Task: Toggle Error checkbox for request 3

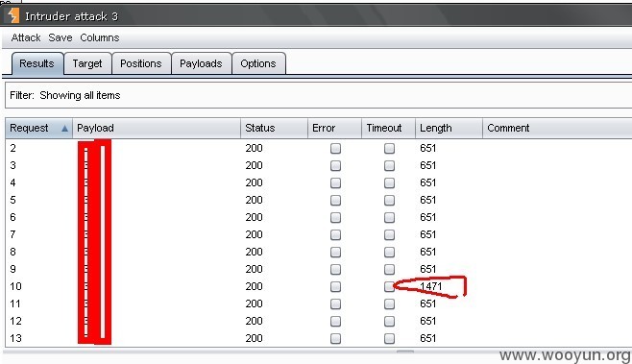Action: tap(335, 166)
